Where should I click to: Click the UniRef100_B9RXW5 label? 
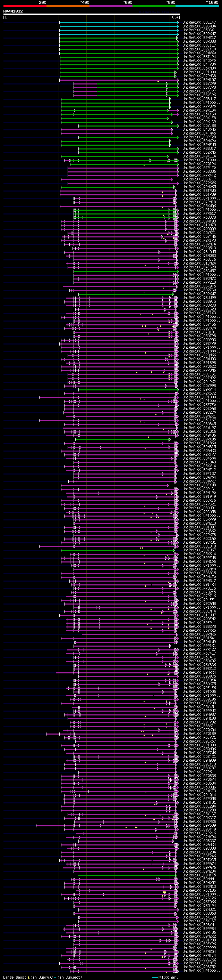199,439
